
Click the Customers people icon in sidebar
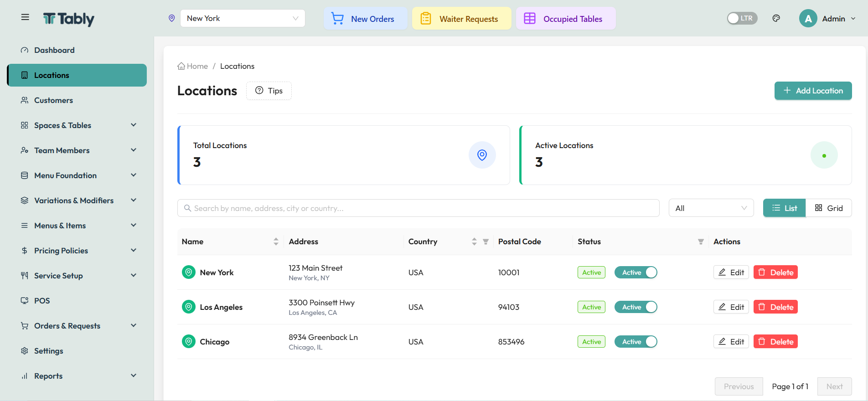coord(25,100)
